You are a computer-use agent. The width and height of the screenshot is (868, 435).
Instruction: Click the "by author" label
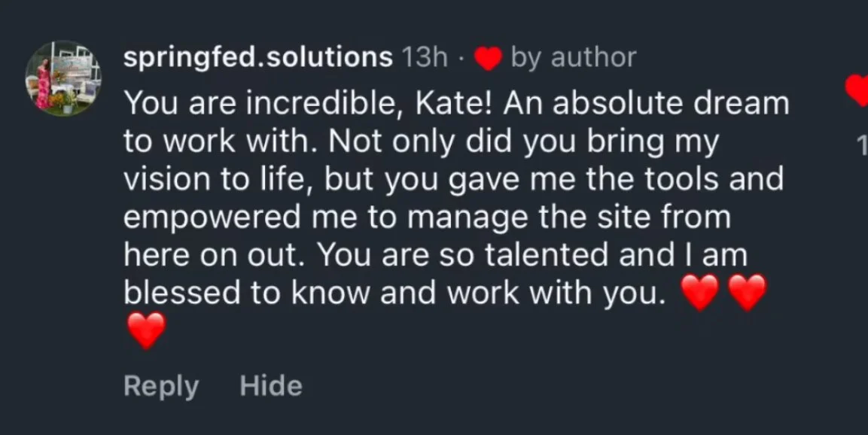[x=573, y=58]
